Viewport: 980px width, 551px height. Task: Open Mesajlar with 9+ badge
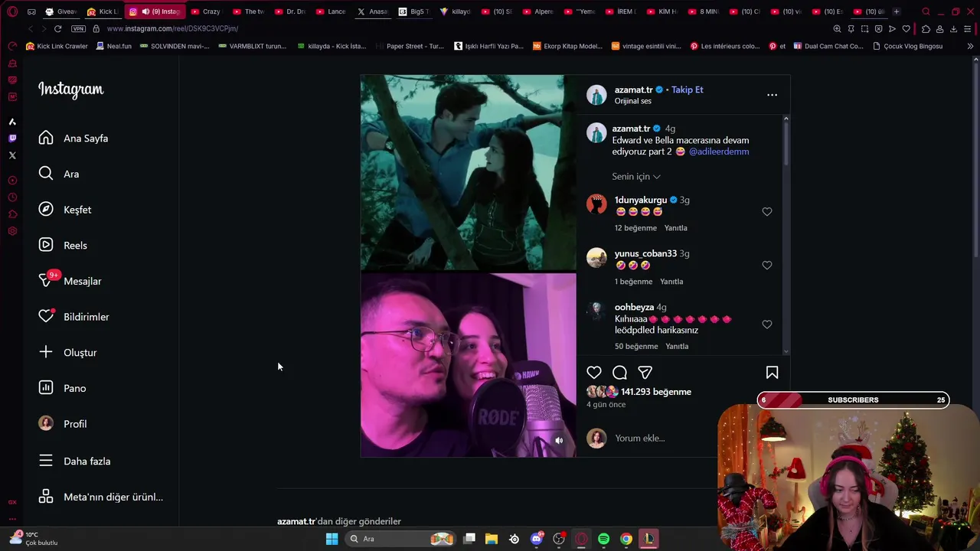(70, 281)
